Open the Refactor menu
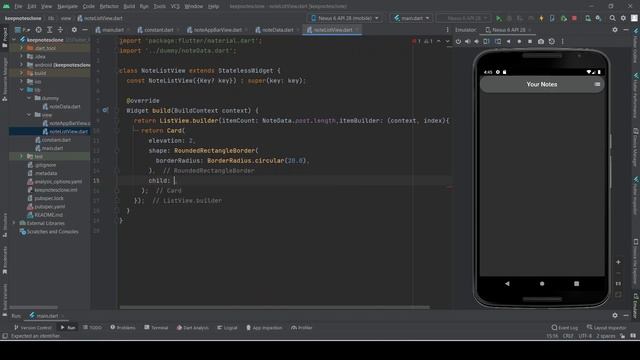Image resolution: width=640 pixels, height=360 pixels. click(109, 7)
